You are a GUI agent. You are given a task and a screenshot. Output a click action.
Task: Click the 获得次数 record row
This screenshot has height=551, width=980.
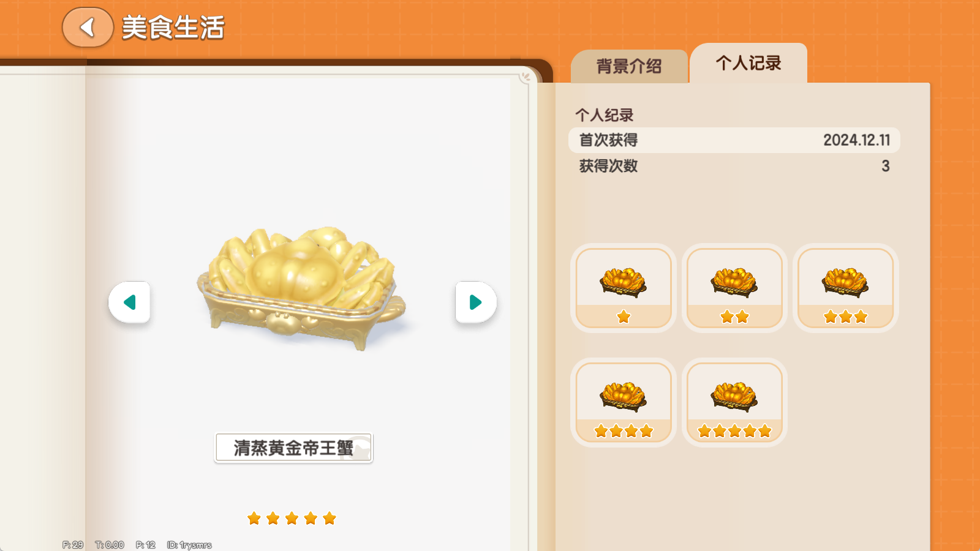734,166
